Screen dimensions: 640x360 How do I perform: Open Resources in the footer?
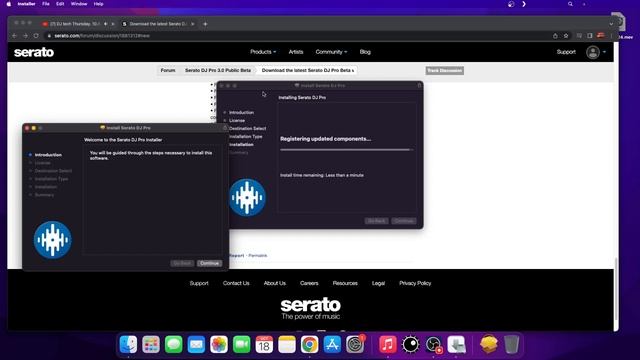pos(345,283)
